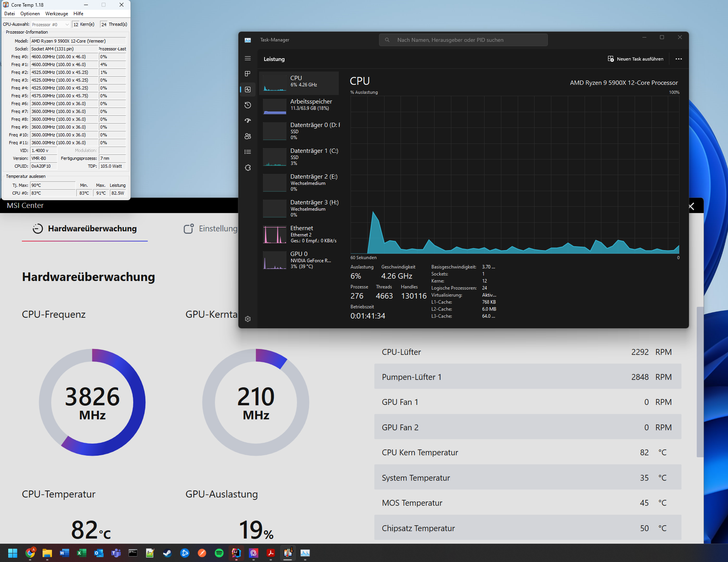
Task: Click the Task Manager search field
Action: [x=463, y=40]
